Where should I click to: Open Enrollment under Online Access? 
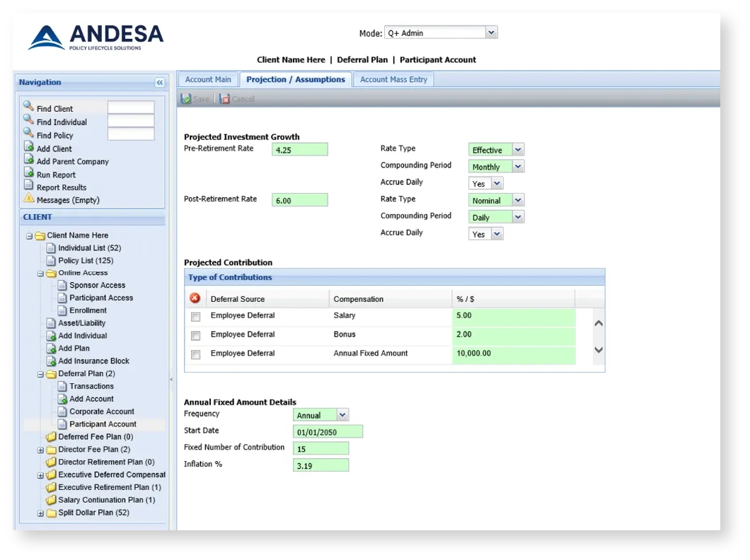coord(88,310)
